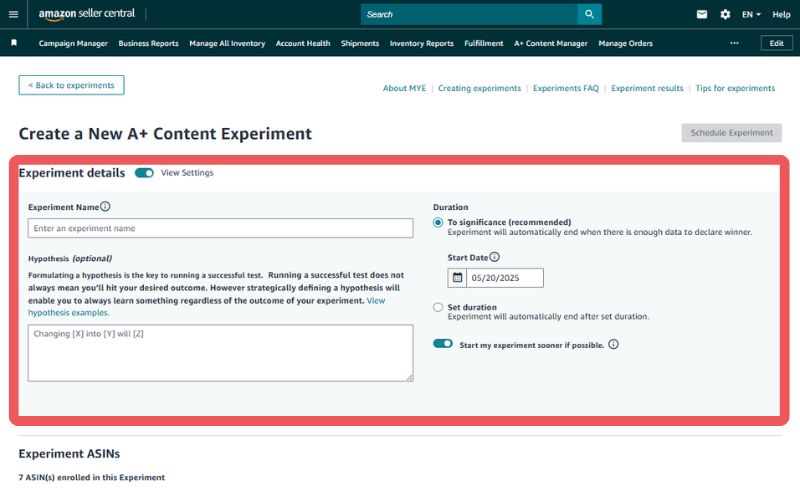Image resolution: width=800 pixels, height=500 pixels.
Task: Click the Amazon Seller Central logo
Action: coord(87,14)
